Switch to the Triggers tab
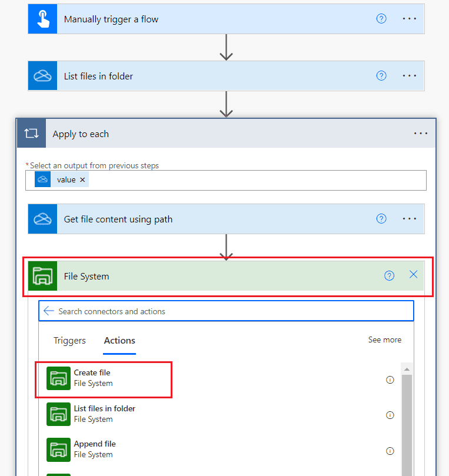This screenshot has width=449, height=476. pos(69,341)
